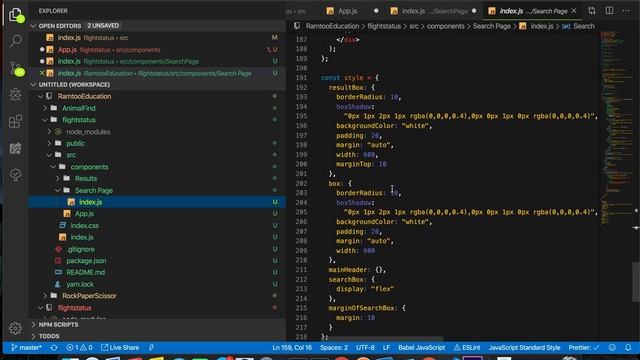Expand the RockPaperScissor folder

45,296
